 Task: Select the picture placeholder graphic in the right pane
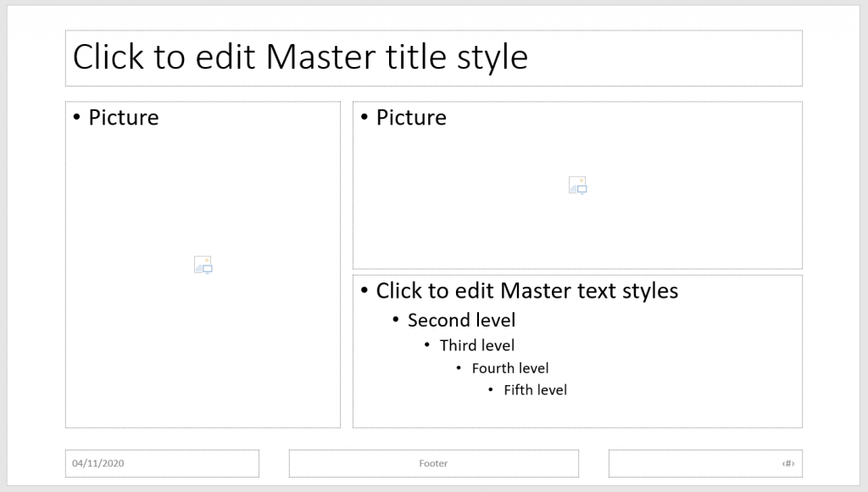pos(577,185)
